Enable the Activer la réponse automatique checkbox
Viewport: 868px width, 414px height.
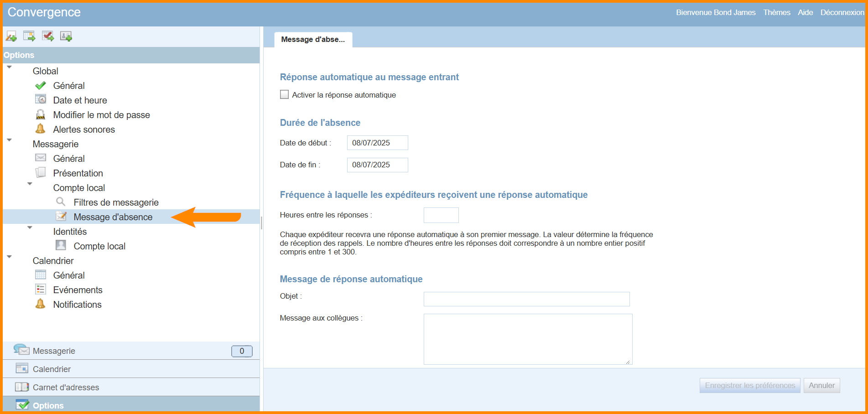[x=284, y=94]
